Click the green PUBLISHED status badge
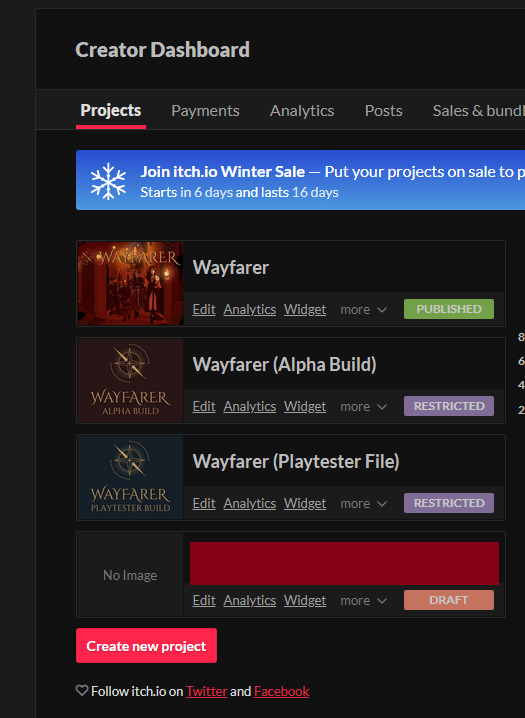The height and width of the screenshot is (718, 525). pyautogui.click(x=449, y=309)
